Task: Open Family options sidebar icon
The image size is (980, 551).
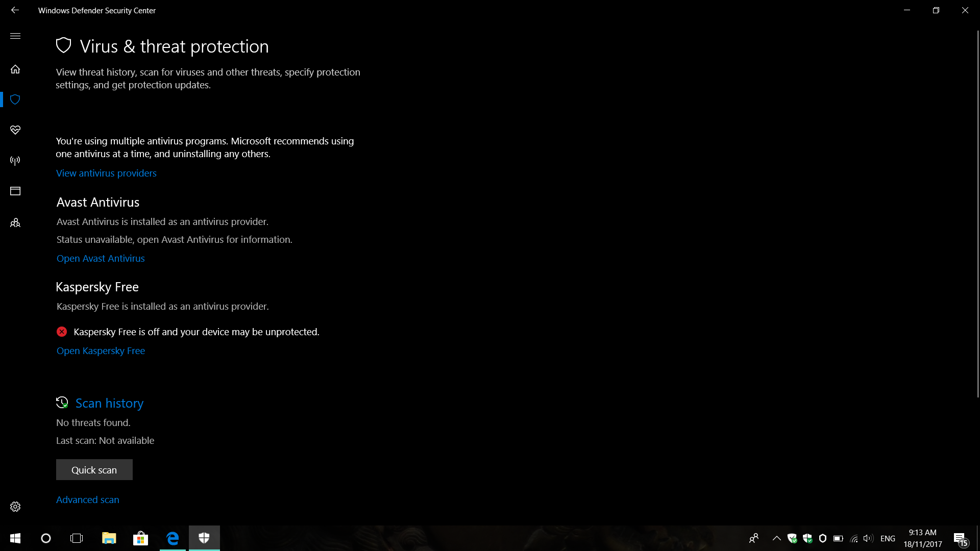Action: click(15, 223)
